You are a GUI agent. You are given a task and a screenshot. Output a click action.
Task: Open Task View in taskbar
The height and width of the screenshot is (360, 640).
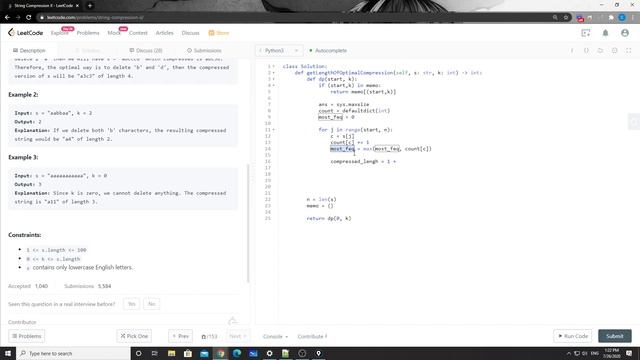[155, 353]
